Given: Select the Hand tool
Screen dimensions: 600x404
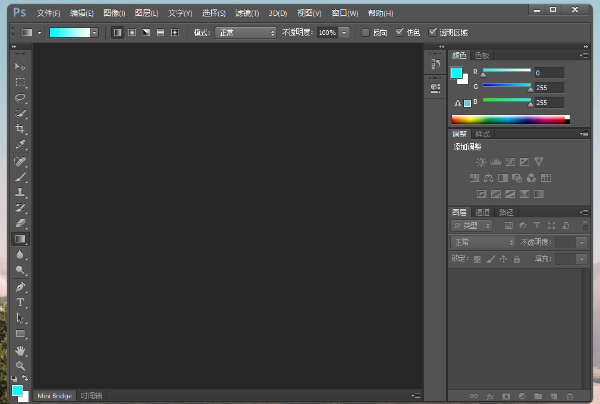Looking at the screenshot, I should point(20,350).
